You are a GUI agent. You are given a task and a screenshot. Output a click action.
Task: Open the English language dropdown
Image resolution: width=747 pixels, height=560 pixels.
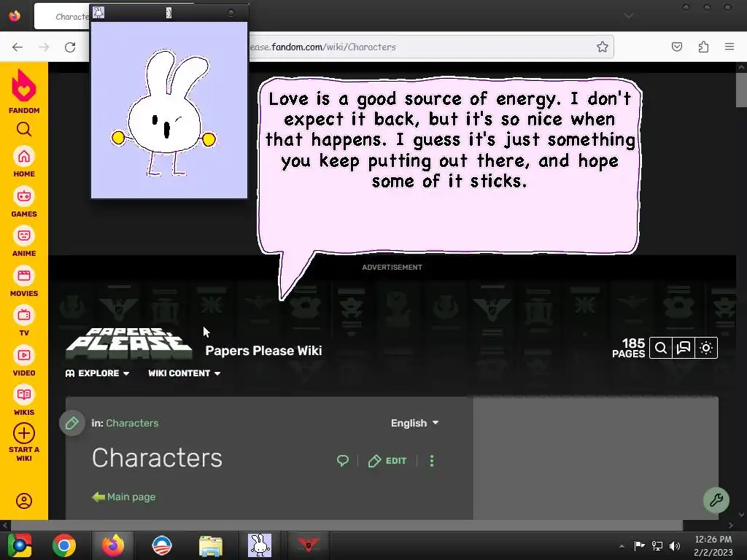point(414,423)
